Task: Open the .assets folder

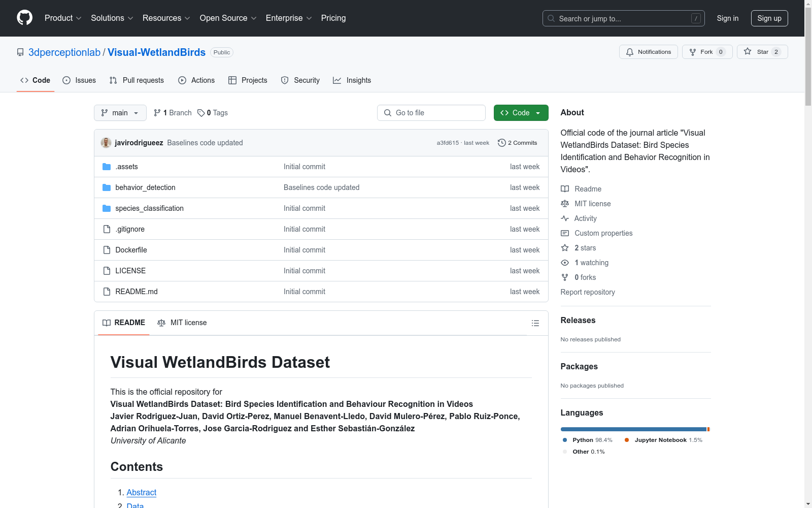Action: point(126,167)
